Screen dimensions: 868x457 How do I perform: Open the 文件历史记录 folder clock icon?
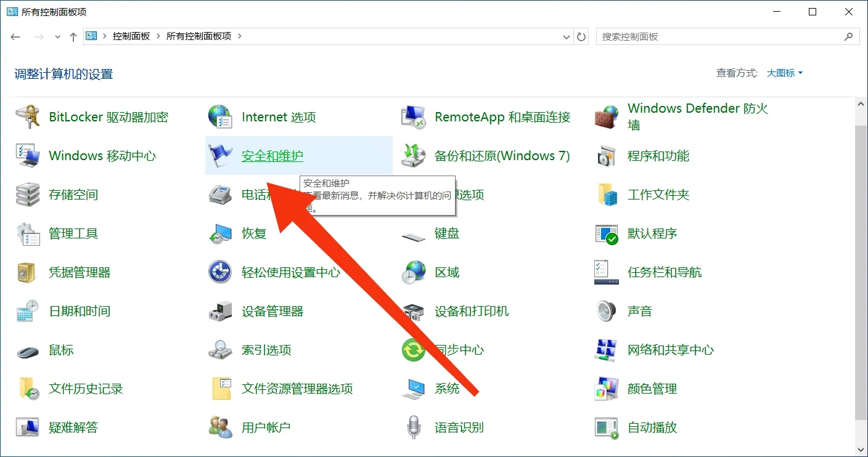coord(28,389)
